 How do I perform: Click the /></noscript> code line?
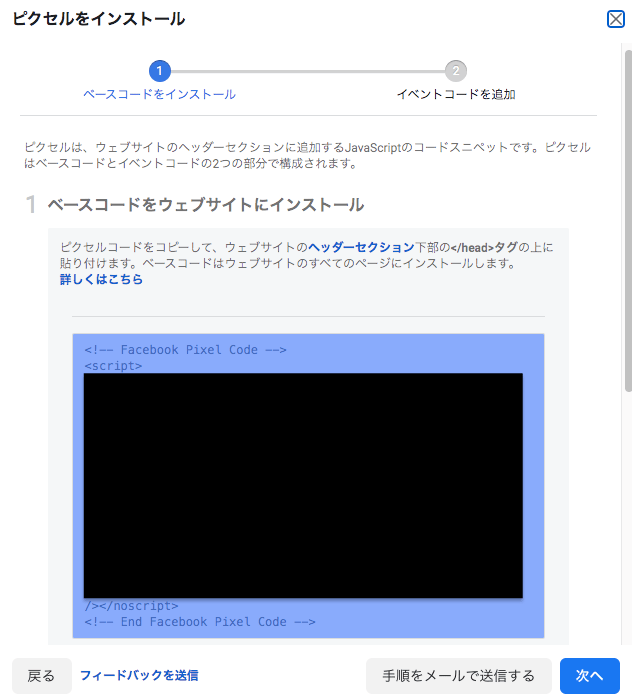pyautogui.click(x=131, y=605)
